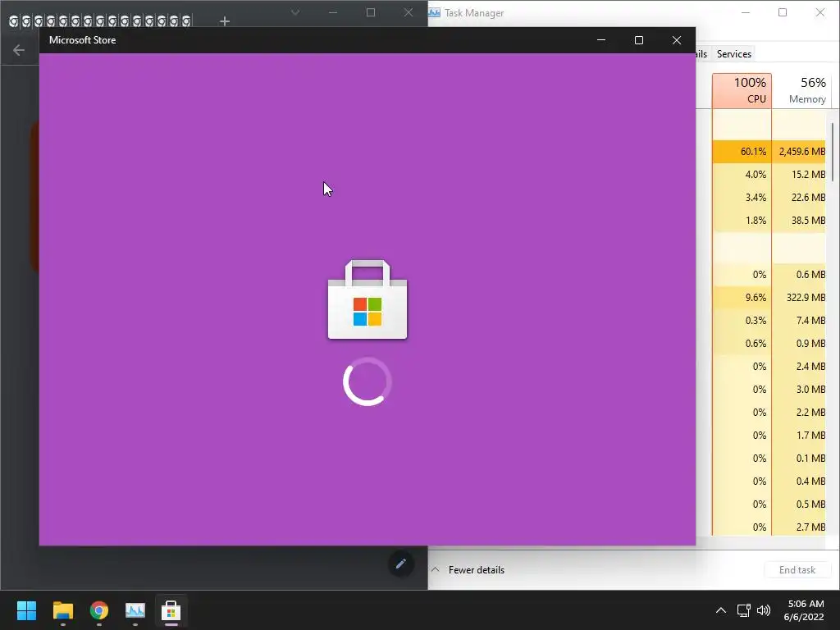
Task: Select the 1.7 MB memory cell
Action: 799,436
